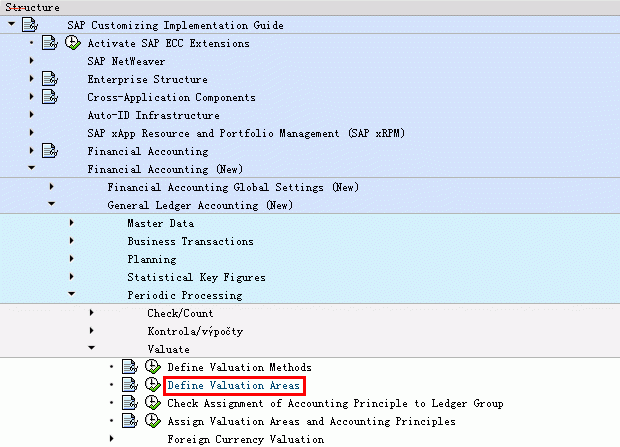Viewport: 620px width, 447px height.
Task: Open documentation icon for Define Valuation Areas
Action: (x=130, y=384)
